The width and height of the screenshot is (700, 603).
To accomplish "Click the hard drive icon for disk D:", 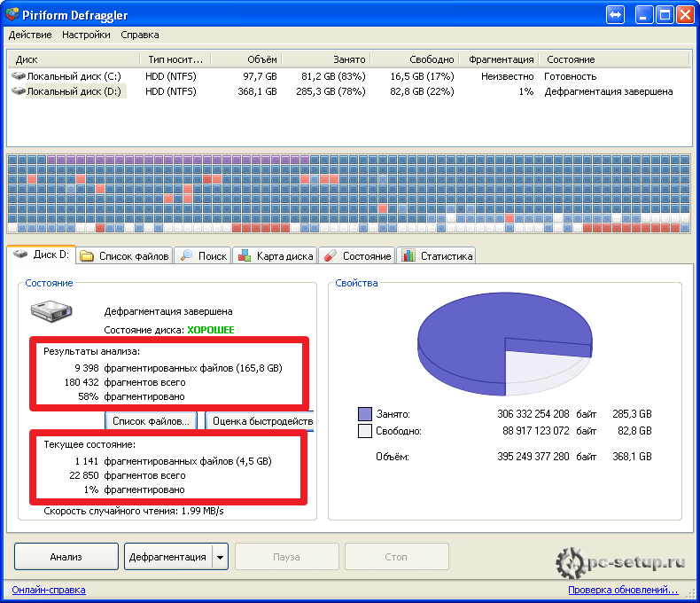I will pos(19,91).
